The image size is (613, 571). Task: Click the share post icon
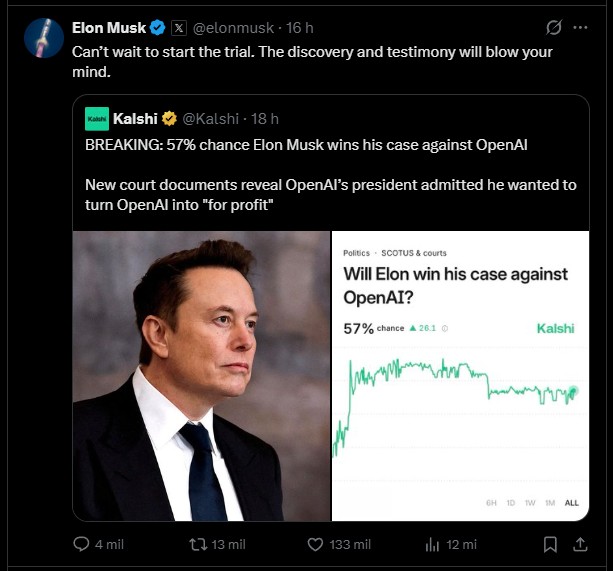[579, 544]
